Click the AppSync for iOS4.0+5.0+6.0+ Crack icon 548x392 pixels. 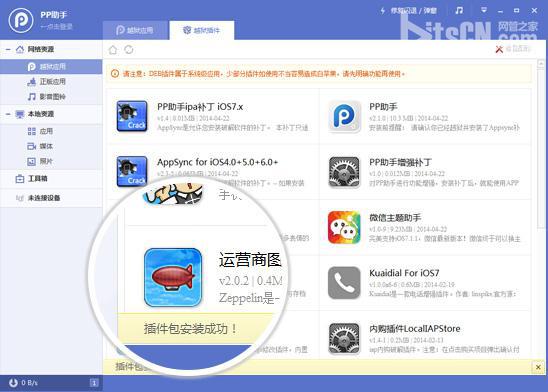coord(132,171)
